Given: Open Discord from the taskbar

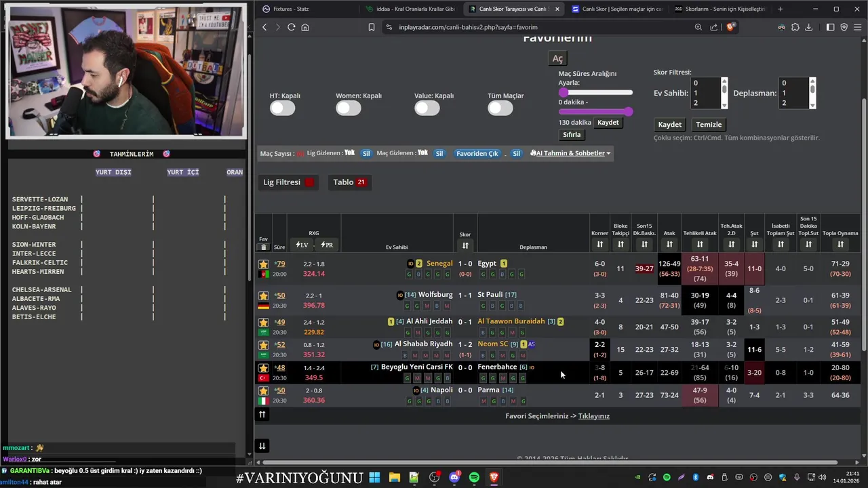Looking at the screenshot, I should coord(454,478).
